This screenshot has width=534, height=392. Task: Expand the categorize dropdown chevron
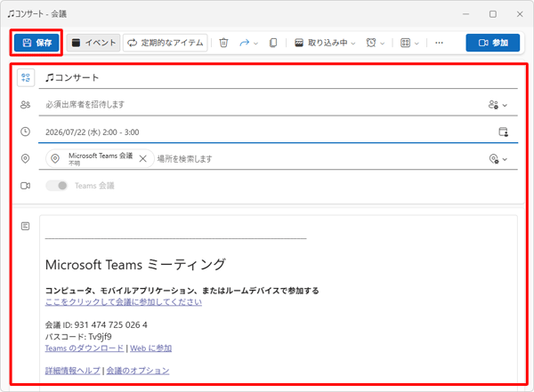417,44
